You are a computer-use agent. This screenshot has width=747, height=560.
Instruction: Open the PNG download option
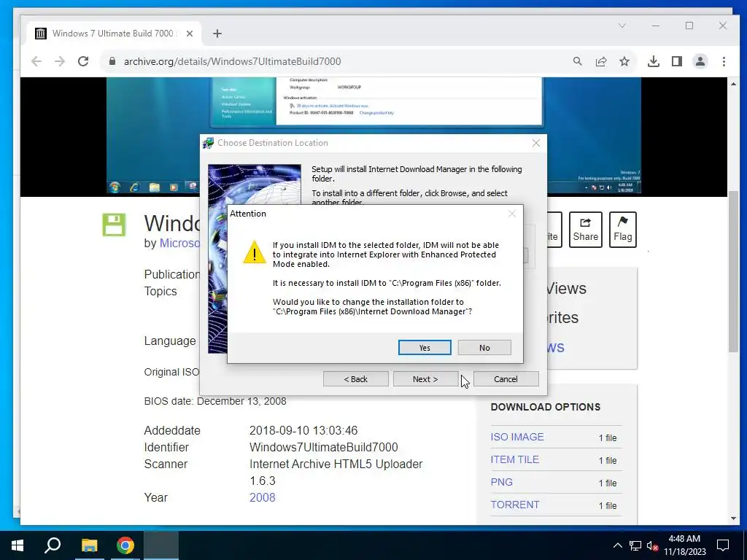tap(502, 482)
